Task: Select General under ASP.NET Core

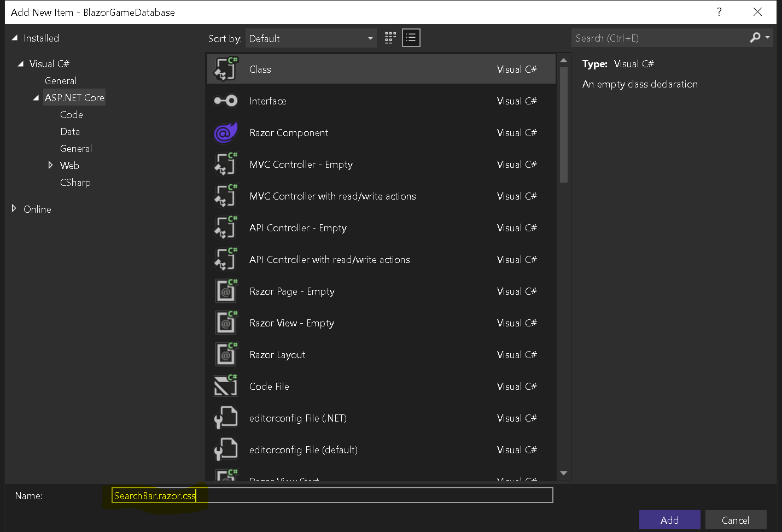Action: click(x=76, y=149)
